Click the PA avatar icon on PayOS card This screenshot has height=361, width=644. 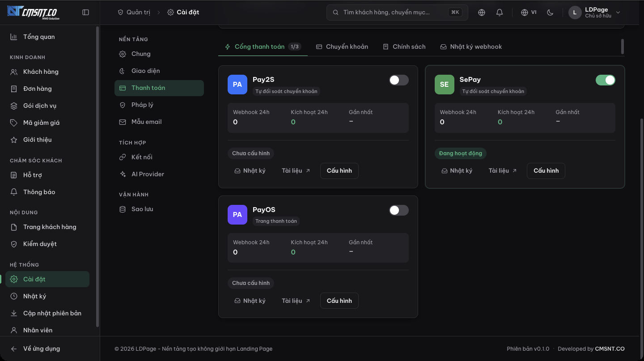pos(237,215)
